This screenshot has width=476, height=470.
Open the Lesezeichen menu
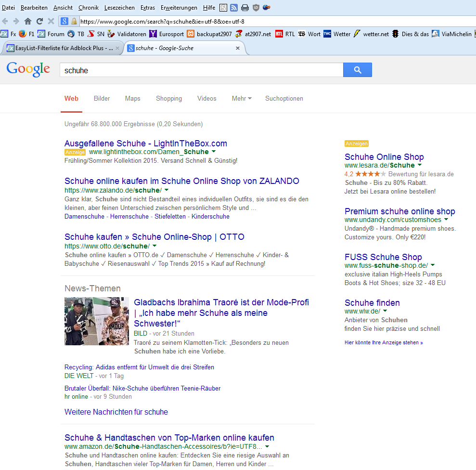(x=119, y=8)
